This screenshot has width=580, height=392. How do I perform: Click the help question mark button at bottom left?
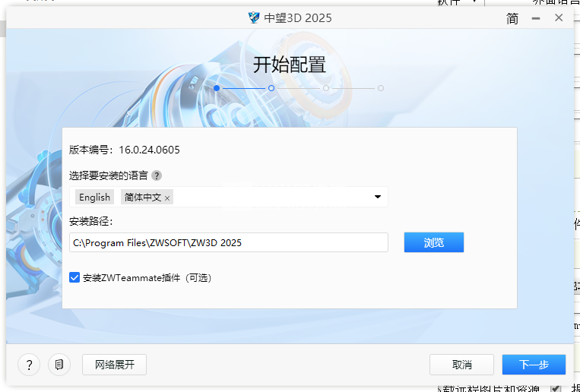click(x=29, y=365)
